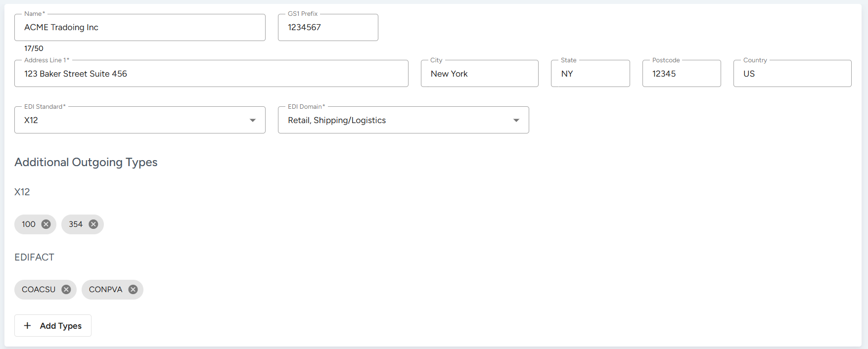Image resolution: width=868 pixels, height=349 pixels.
Task: Edit the Name field ACME Tradoing Inc
Action: pyautogui.click(x=140, y=28)
